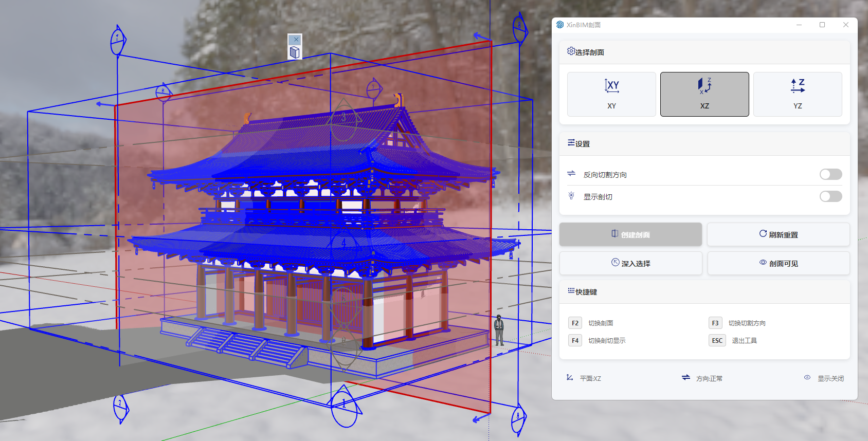Toggle the 反向切割方向 switch
The height and width of the screenshot is (441, 868).
(830, 174)
